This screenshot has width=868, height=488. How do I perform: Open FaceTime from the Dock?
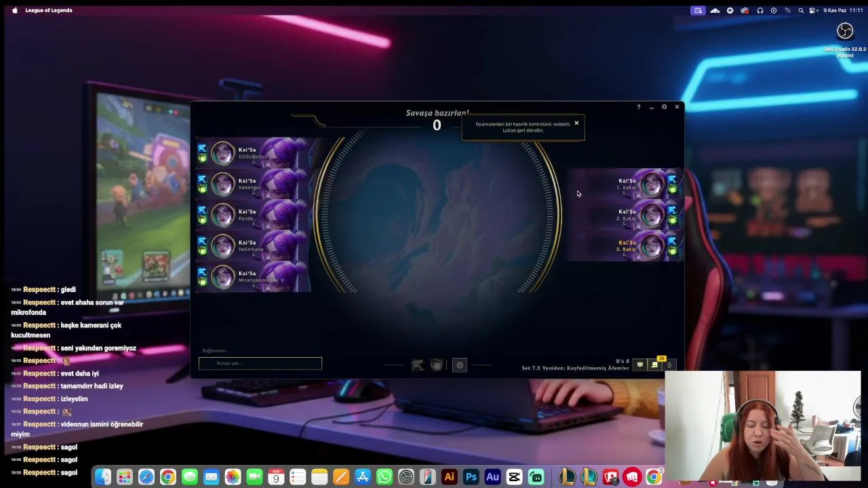click(254, 477)
